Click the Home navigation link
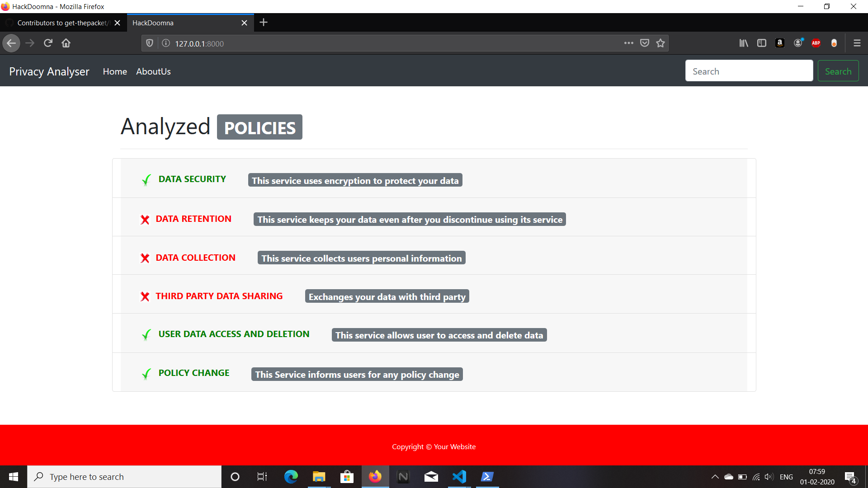This screenshot has height=488, width=868. (115, 71)
